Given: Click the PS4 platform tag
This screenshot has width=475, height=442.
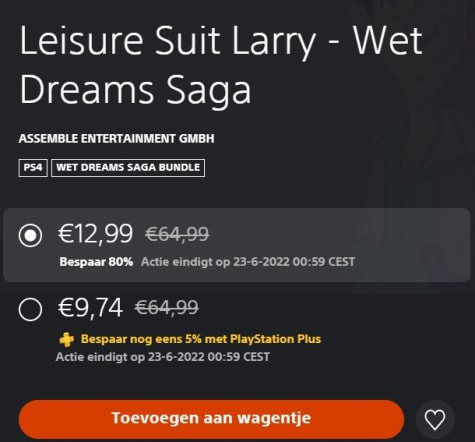Looking at the screenshot, I should pos(33,168).
